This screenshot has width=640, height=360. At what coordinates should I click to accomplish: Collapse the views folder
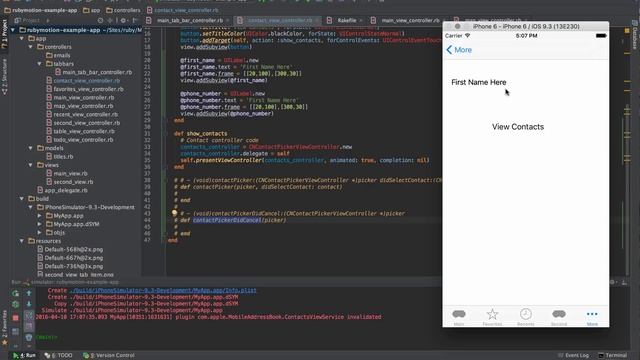point(31,165)
